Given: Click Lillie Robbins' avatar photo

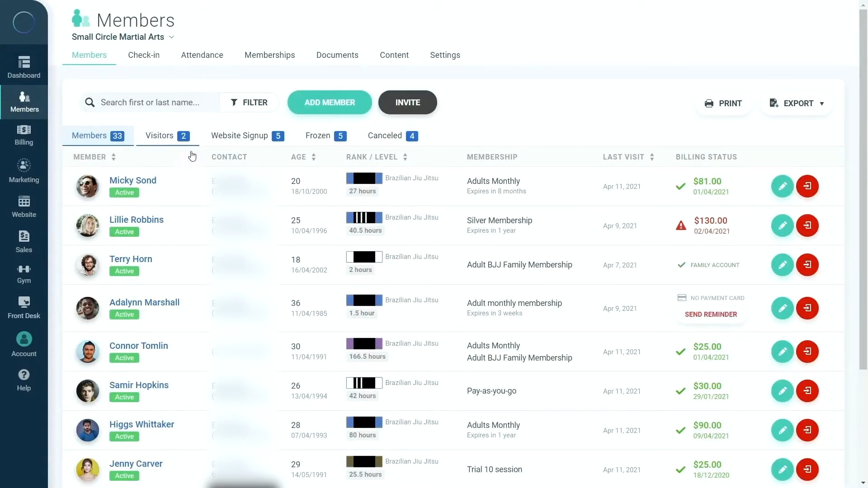Looking at the screenshot, I should tap(88, 225).
